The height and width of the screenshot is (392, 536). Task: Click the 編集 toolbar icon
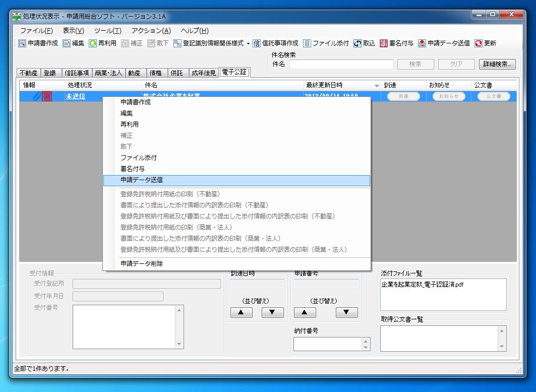coord(67,43)
